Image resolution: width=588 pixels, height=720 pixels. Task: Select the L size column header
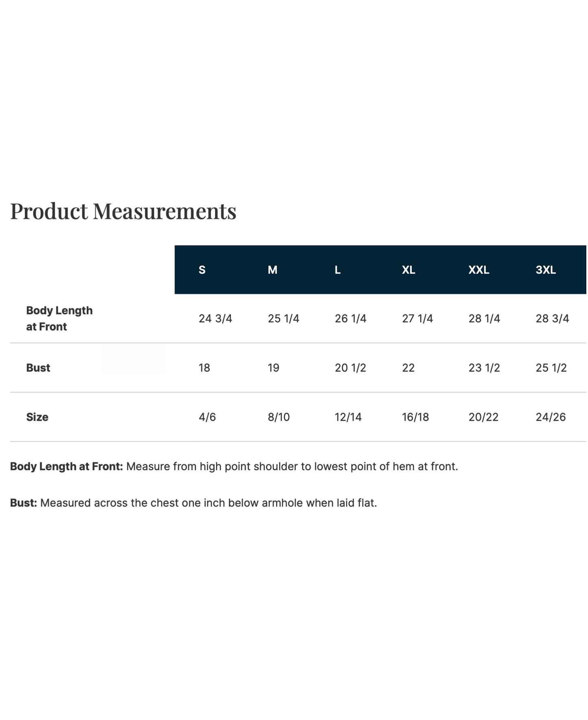pyautogui.click(x=338, y=270)
